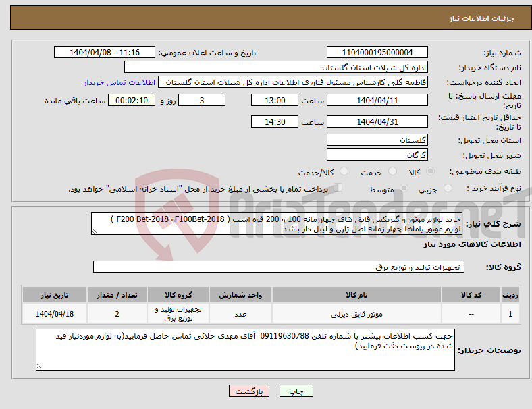
Task: Click the چاپ (print) button
Action: [x=296, y=391]
